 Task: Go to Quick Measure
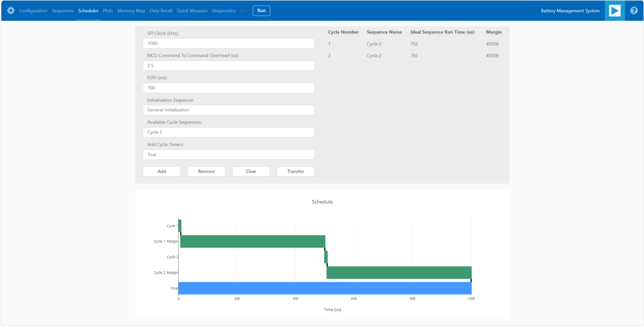click(x=192, y=11)
